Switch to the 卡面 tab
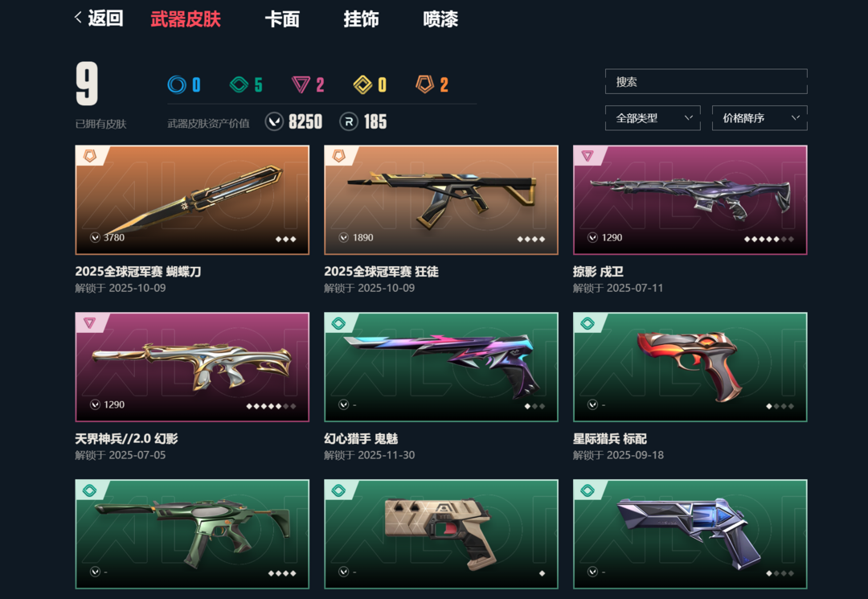The height and width of the screenshot is (599, 868). [282, 19]
